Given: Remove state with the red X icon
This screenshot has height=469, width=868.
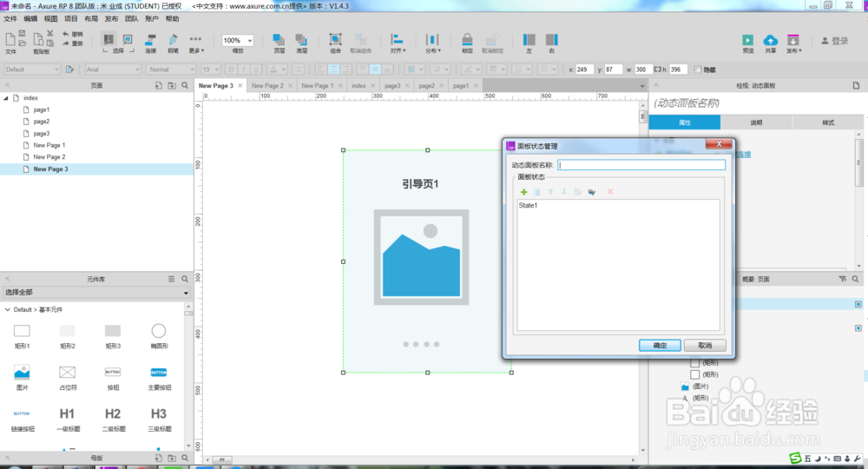Looking at the screenshot, I should tap(610, 192).
